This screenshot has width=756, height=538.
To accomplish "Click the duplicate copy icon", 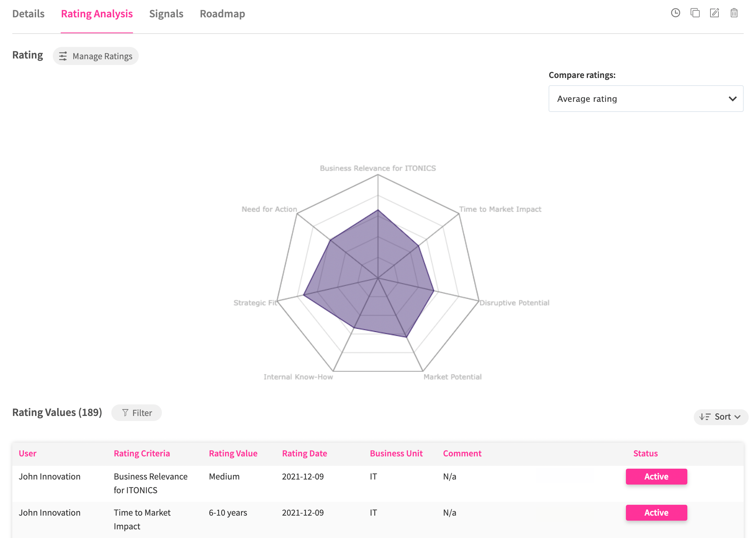I will click(x=695, y=13).
